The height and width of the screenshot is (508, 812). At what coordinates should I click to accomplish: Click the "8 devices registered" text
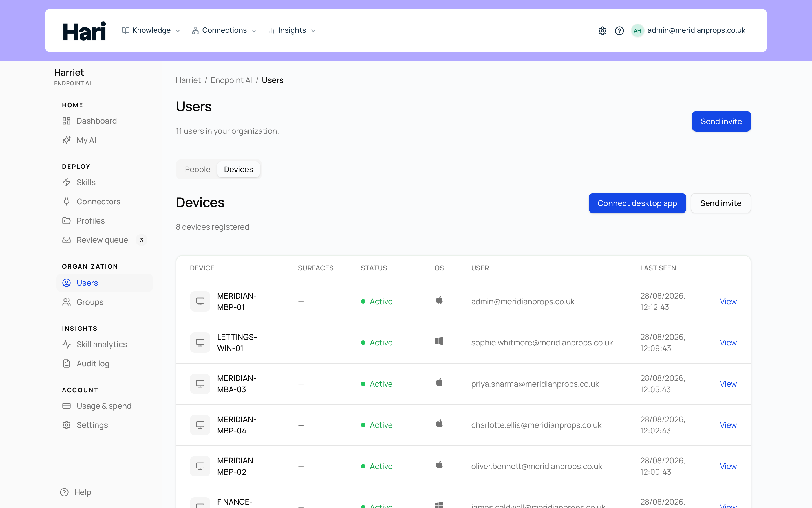(212, 227)
